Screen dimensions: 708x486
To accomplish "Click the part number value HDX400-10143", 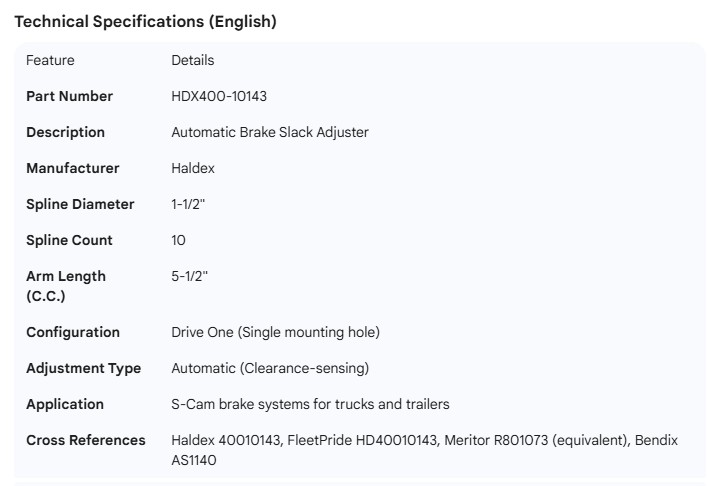I will pyautogui.click(x=218, y=96).
